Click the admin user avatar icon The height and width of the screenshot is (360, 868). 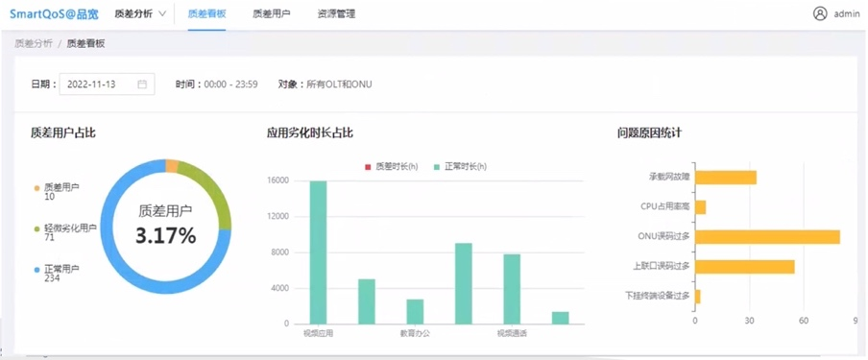click(820, 13)
